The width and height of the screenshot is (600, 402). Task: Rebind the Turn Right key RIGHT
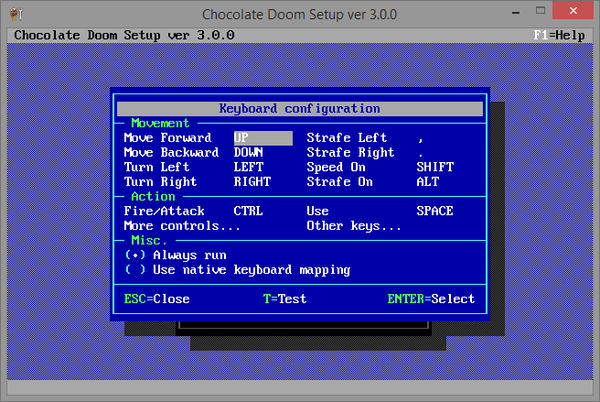pos(252,182)
